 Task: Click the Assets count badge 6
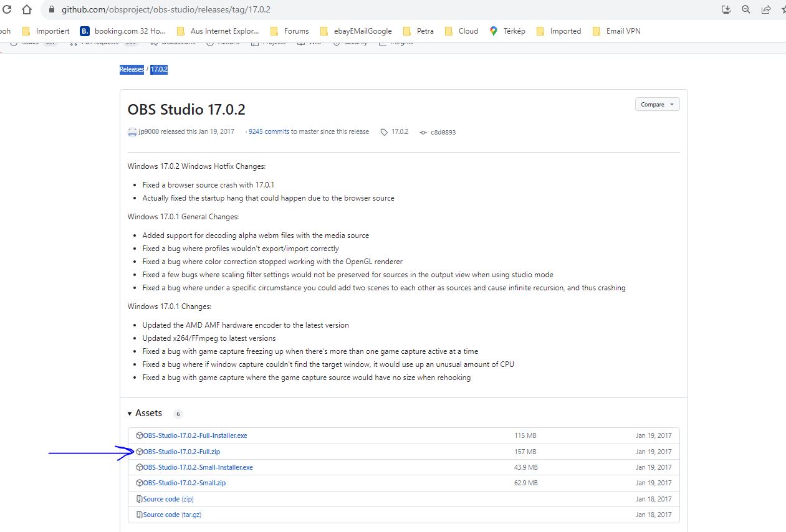178,414
